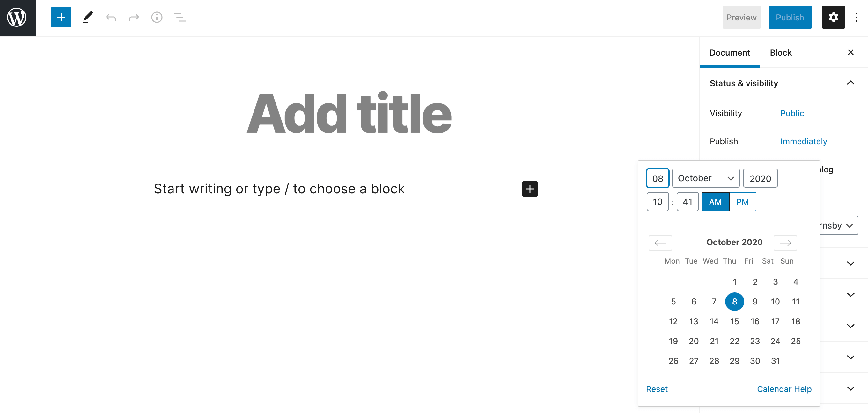This screenshot has height=413, width=868.
Task: Toggle PM button in time picker
Action: (742, 201)
